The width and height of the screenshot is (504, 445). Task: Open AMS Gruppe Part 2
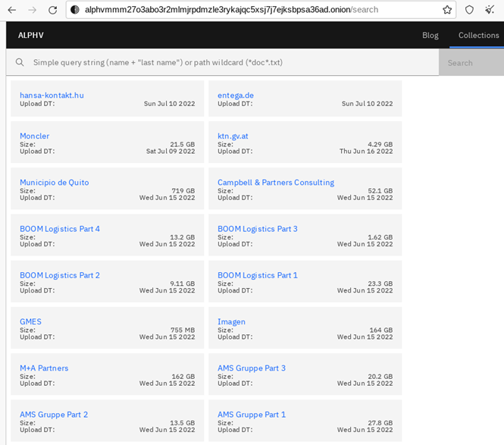pos(54,415)
